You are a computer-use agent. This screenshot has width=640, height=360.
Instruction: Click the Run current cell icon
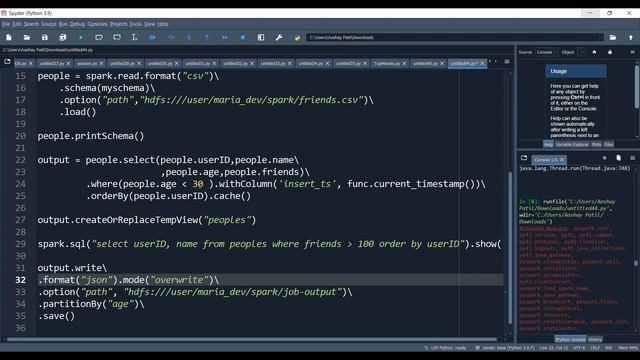pyautogui.click(x=99, y=37)
